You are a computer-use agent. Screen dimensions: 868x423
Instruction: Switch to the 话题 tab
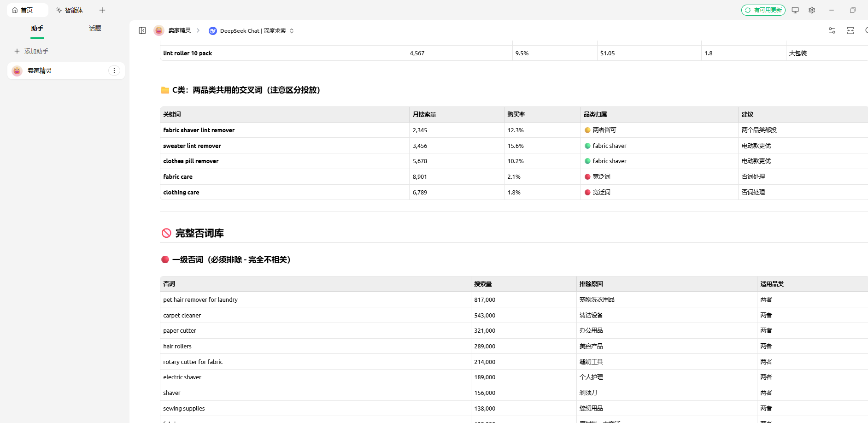pyautogui.click(x=95, y=28)
